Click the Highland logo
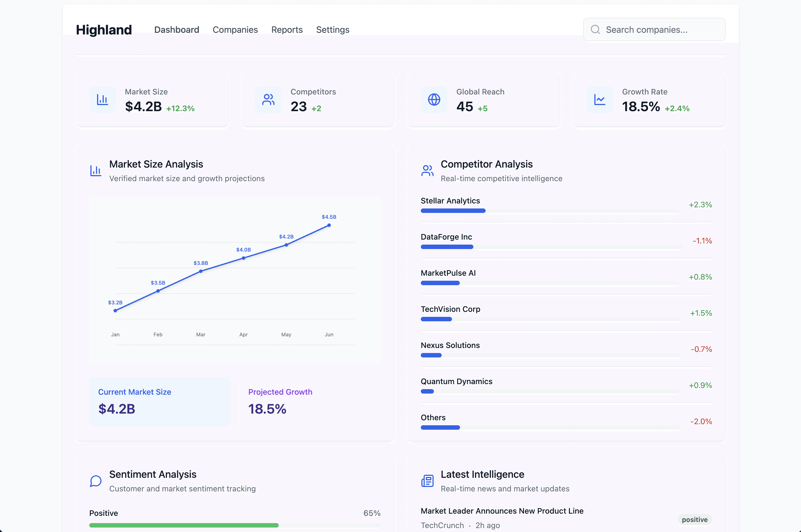The width and height of the screenshot is (801, 532). pyautogui.click(x=104, y=30)
